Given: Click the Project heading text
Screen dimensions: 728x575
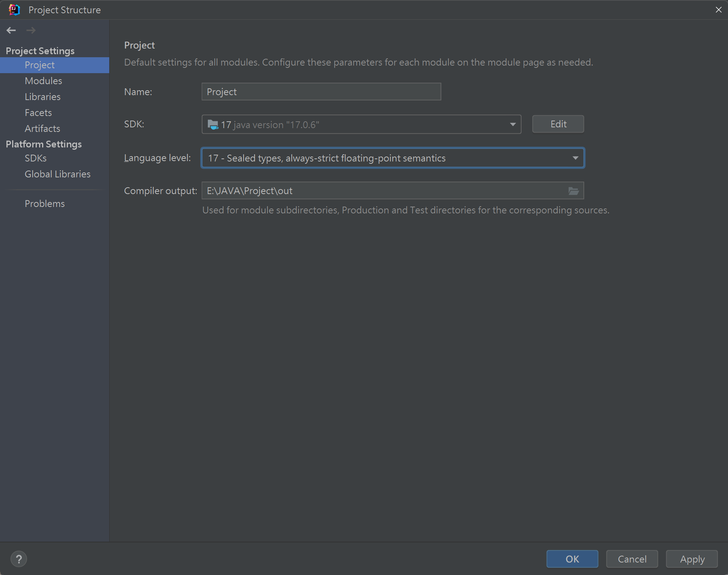Looking at the screenshot, I should (139, 45).
